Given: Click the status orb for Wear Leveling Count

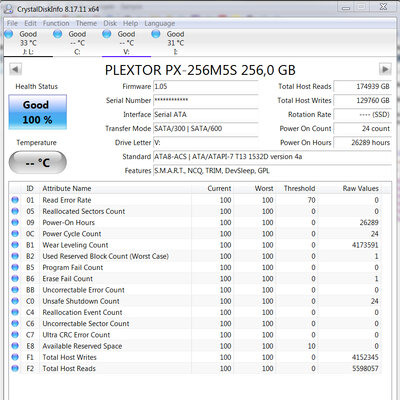Looking at the screenshot, I should (x=15, y=245).
